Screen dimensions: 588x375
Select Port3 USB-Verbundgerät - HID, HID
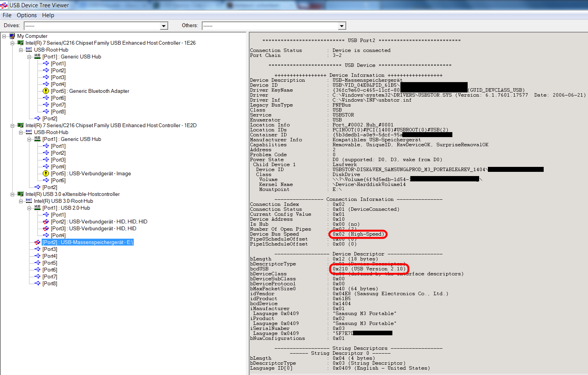click(x=94, y=228)
